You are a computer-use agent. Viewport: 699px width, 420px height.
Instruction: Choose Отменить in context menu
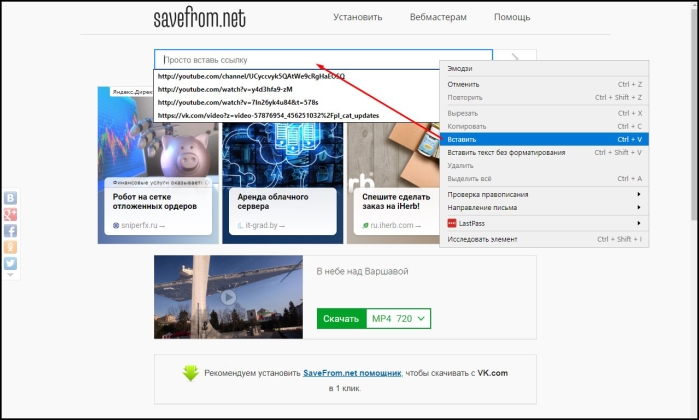coord(544,84)
